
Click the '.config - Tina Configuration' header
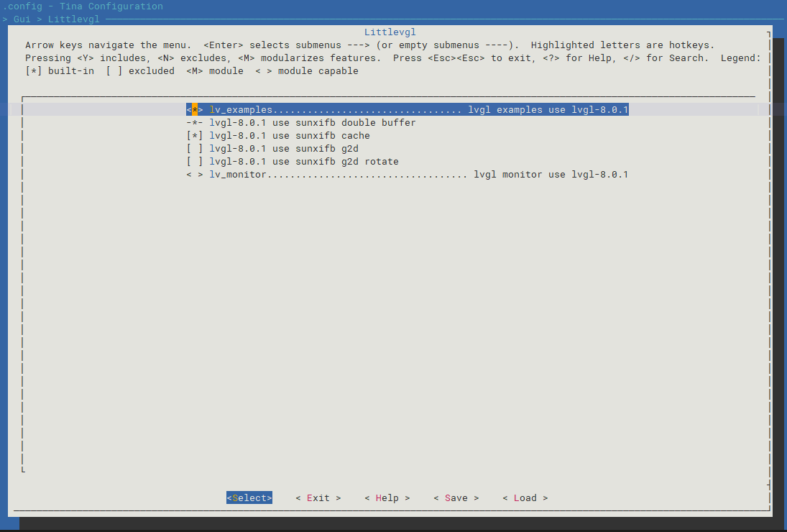click(83, 6)
